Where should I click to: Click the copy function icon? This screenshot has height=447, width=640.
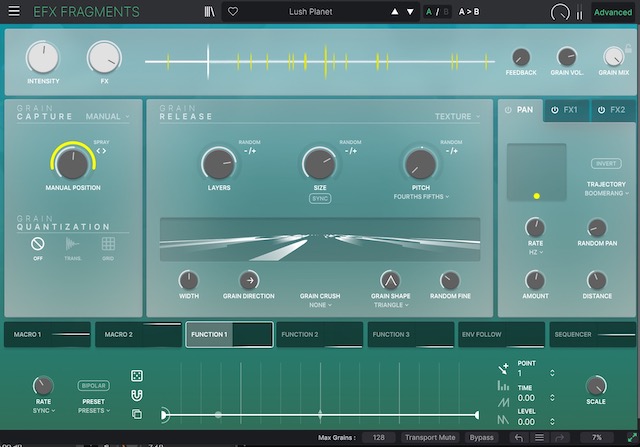tap(137, 414)
